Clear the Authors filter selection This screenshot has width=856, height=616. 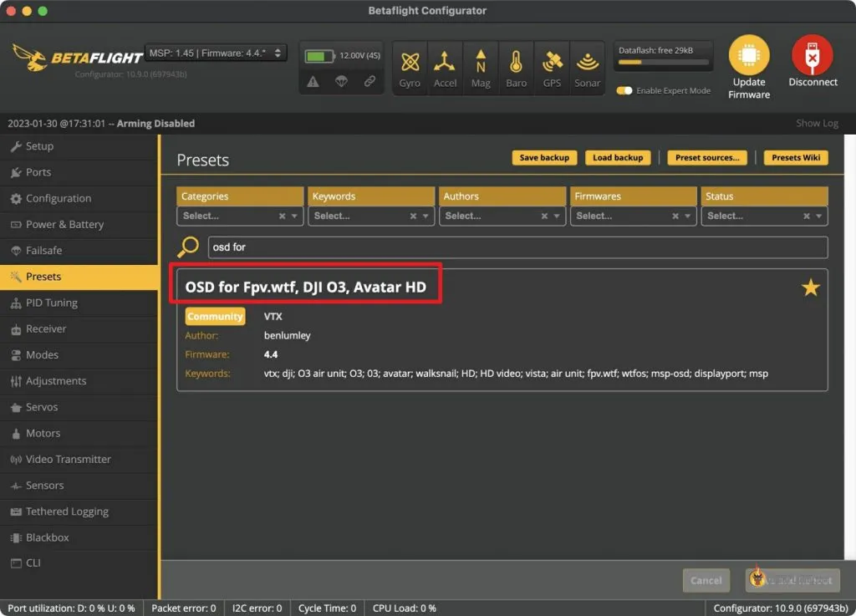[x=544, y=216]
